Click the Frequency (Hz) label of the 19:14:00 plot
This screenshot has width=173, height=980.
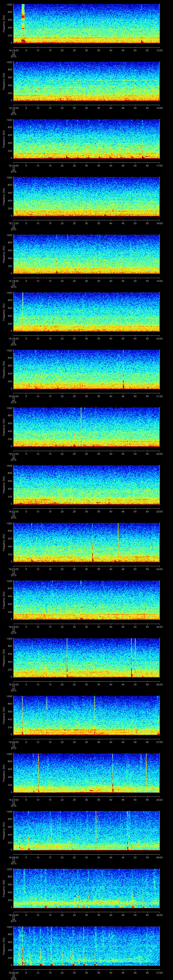[x=4, y=24]
